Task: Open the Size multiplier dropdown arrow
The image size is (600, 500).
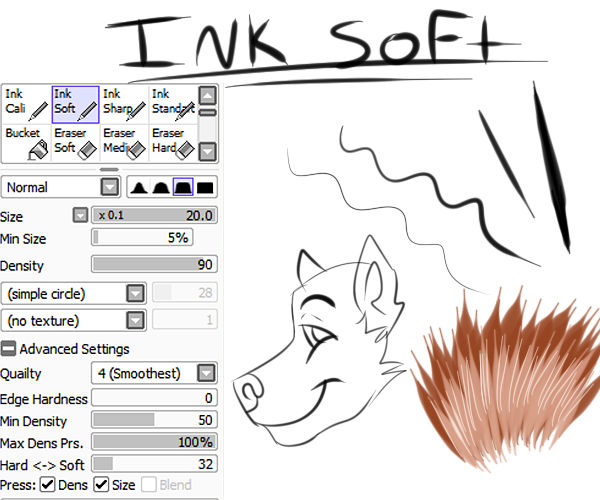Action: (80, 215)
